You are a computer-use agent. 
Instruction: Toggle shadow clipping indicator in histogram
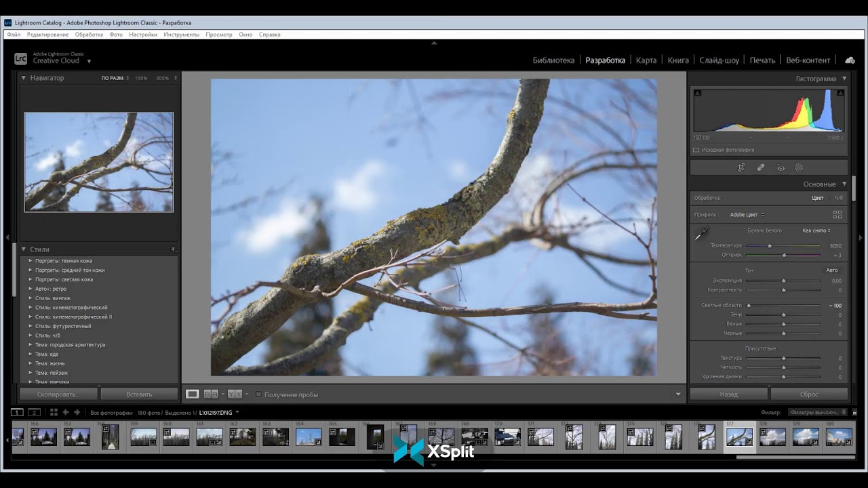pos(698,93)
